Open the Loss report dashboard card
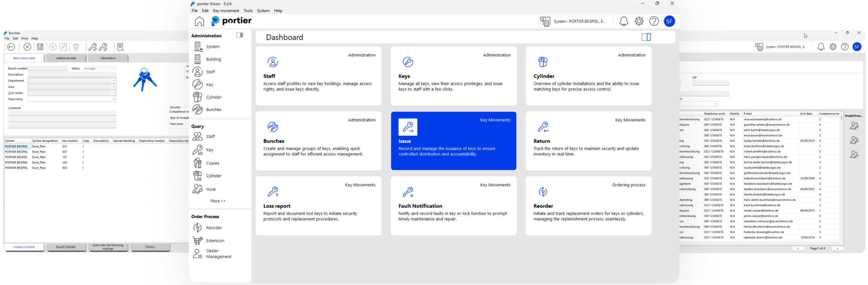 [318, 206]
